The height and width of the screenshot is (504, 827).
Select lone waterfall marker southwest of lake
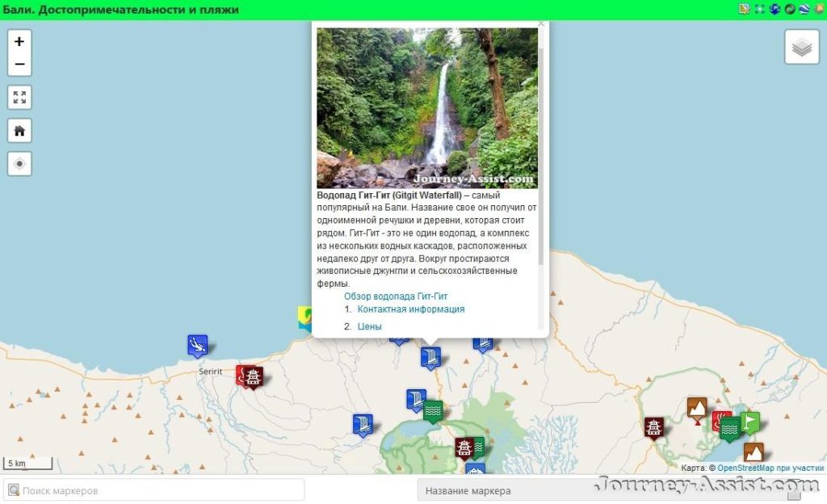point(363,426)
